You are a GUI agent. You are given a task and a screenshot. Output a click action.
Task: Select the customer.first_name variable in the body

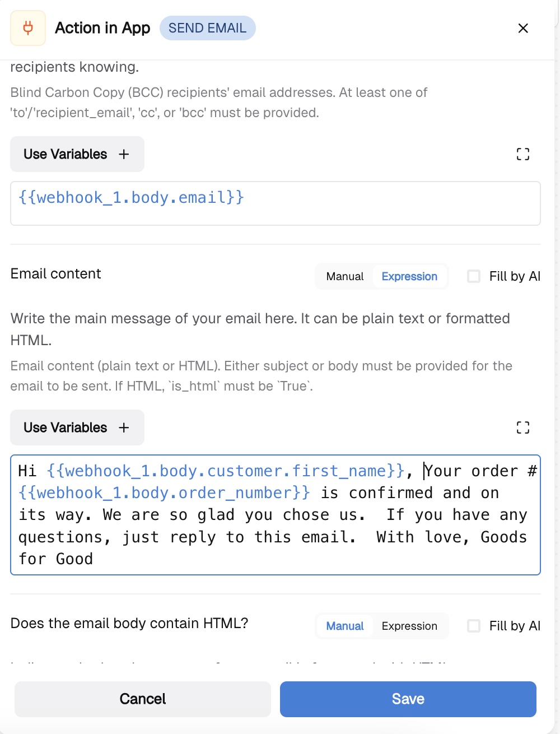[x=226, y=471]
